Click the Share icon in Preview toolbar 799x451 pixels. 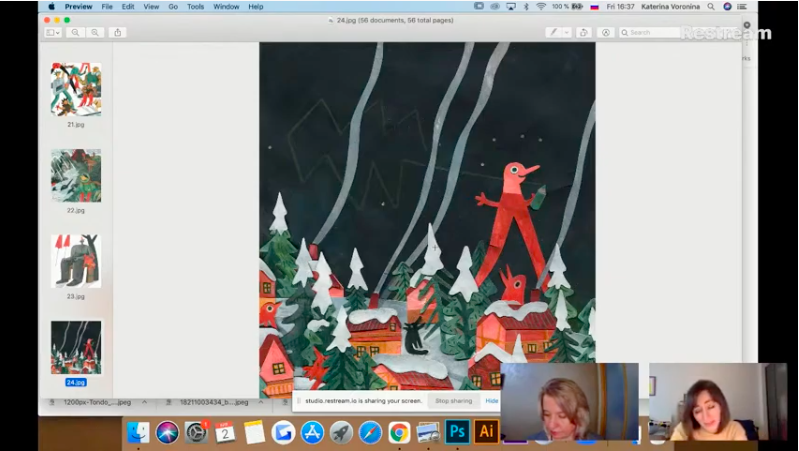118,32
